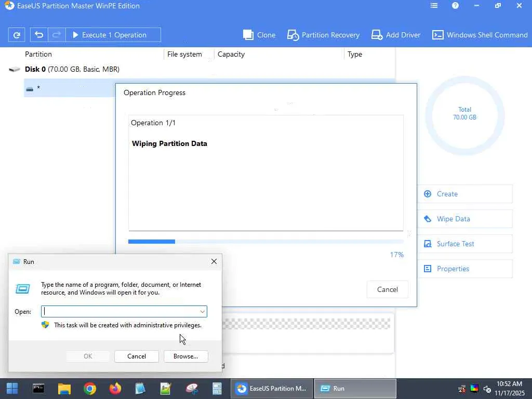The image size is (532, 399).
Task: Click the Wipe Data eraser icon
Action: [x=428, y=219]
